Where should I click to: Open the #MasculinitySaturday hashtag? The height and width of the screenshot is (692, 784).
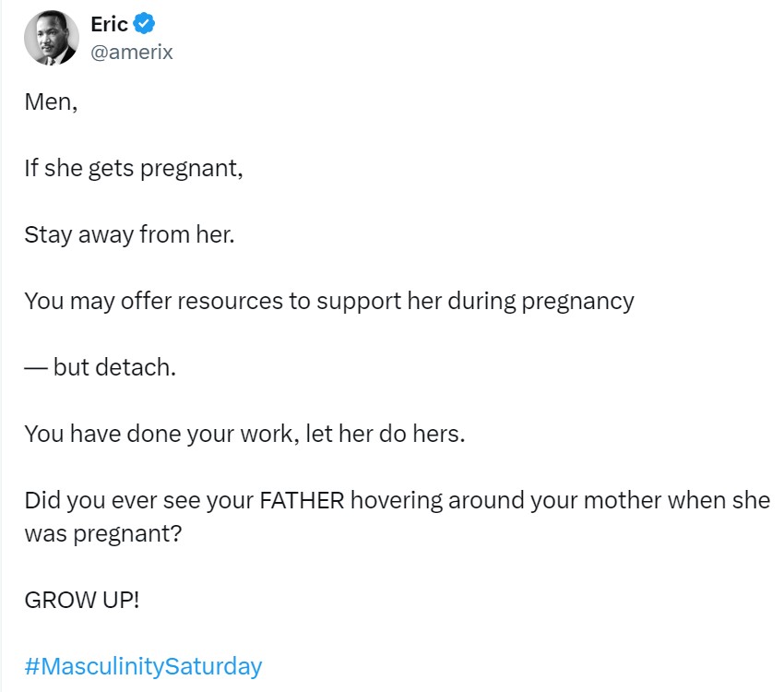(143, 666)
